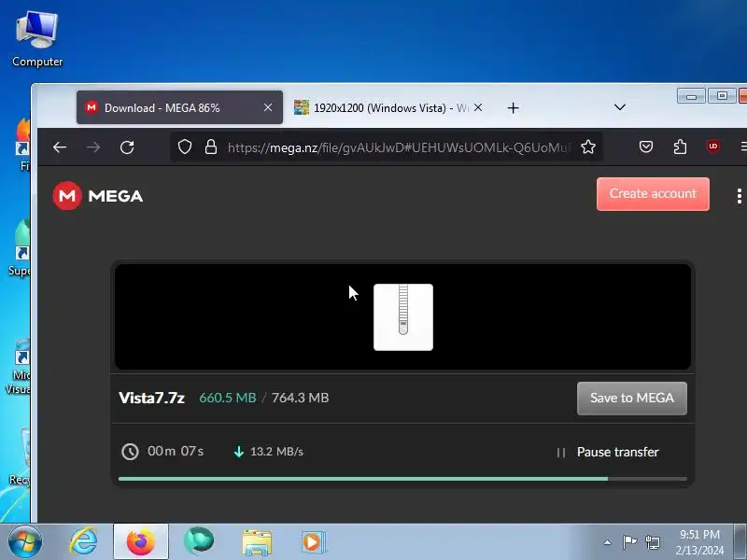
Task: Open Windows Explorer from taskbar
Action: tap(257, 542)
